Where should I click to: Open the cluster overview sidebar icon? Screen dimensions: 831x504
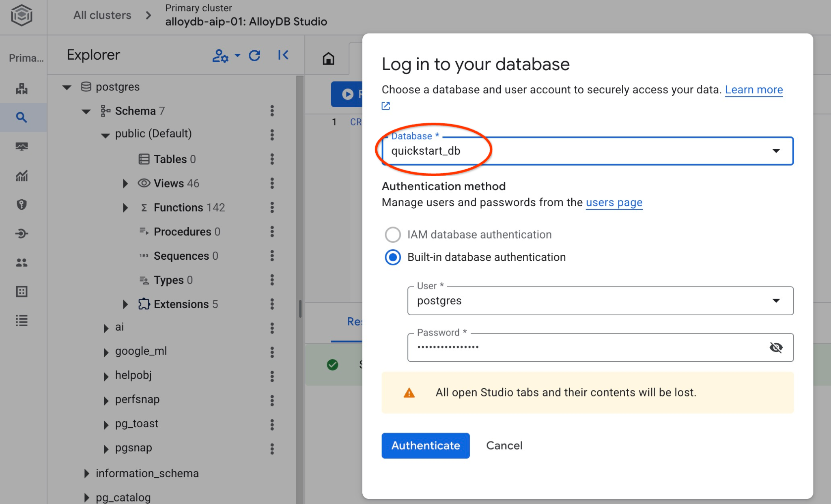coord(22,88)
